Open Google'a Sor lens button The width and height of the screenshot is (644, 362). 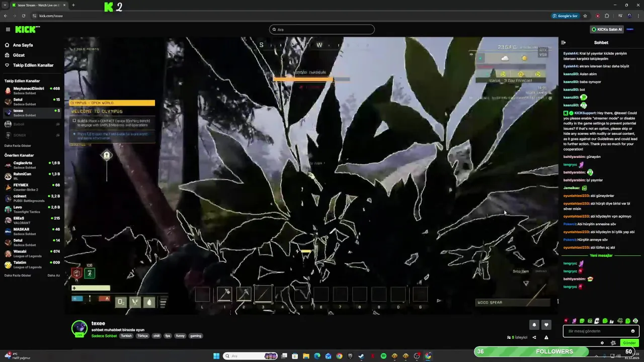pyautogui.click(x=565, y=16)
